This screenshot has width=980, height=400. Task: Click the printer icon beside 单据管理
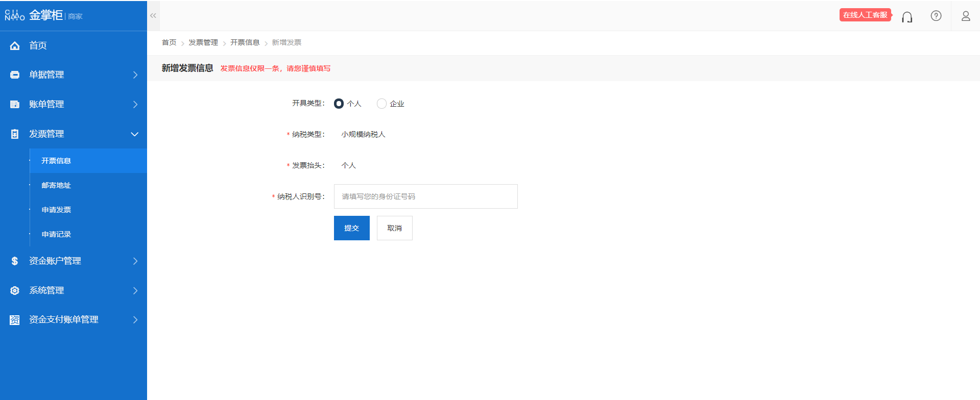(x=15, y=74)
